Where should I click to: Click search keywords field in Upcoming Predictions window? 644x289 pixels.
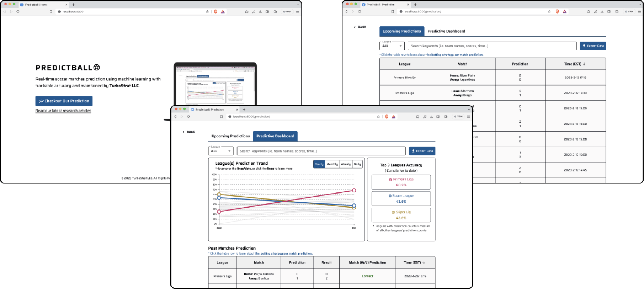(x=492, y=46)
